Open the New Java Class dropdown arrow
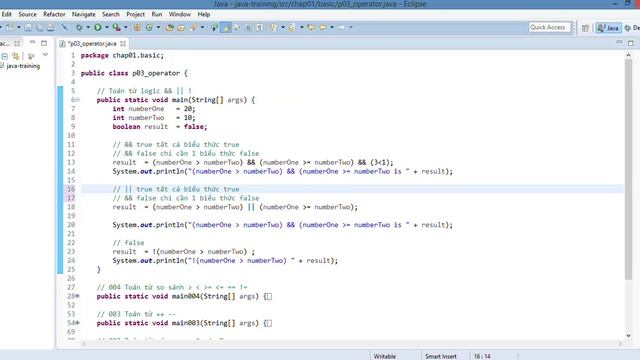The width and height of the screenshot is (640, 360). (158, 27)
